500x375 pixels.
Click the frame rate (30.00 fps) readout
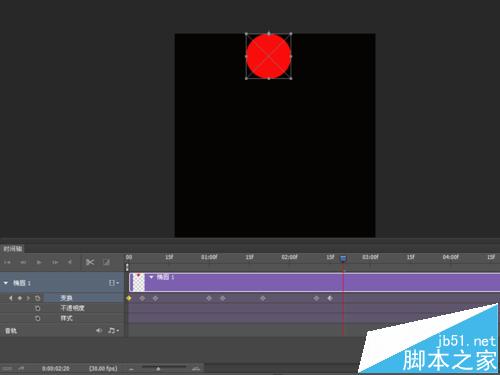103,368
